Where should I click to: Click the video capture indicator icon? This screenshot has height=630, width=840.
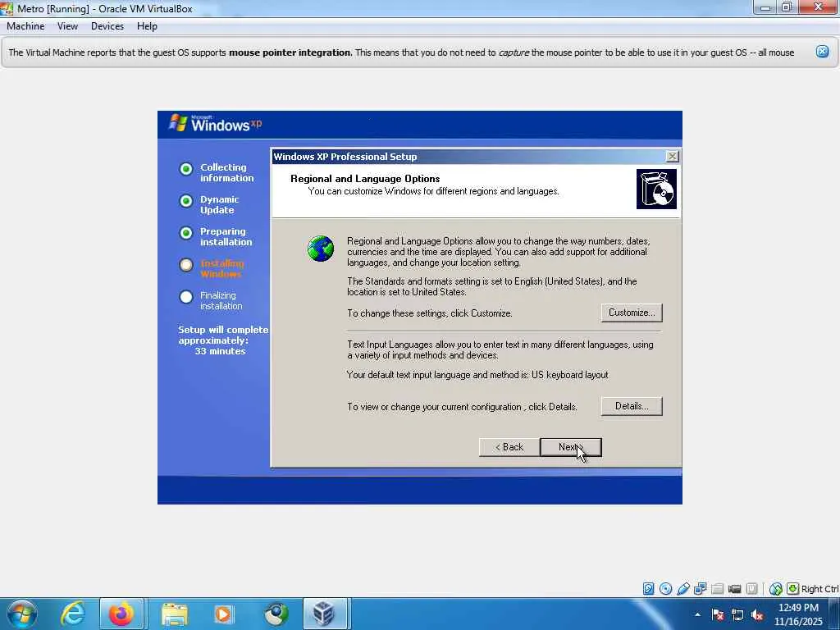pos(734,589)
